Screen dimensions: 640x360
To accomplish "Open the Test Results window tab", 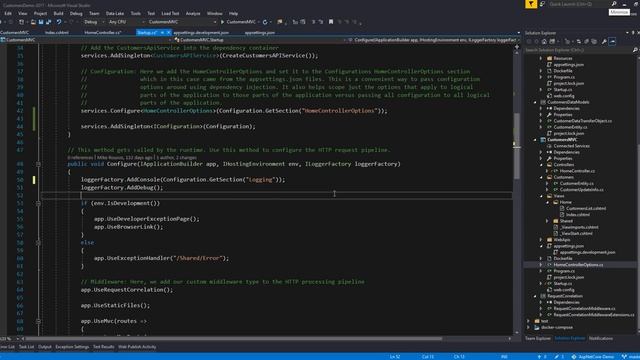I will [104, 347].
